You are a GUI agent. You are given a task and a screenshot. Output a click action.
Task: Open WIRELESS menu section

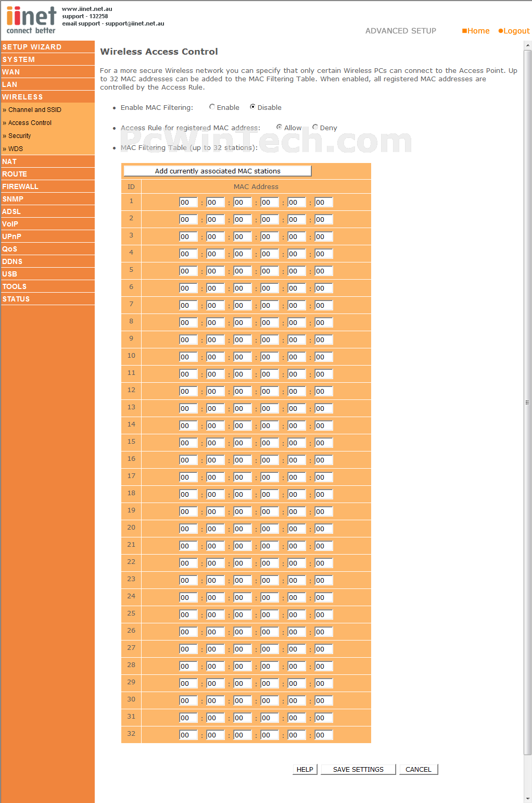(x=47, y=97)
